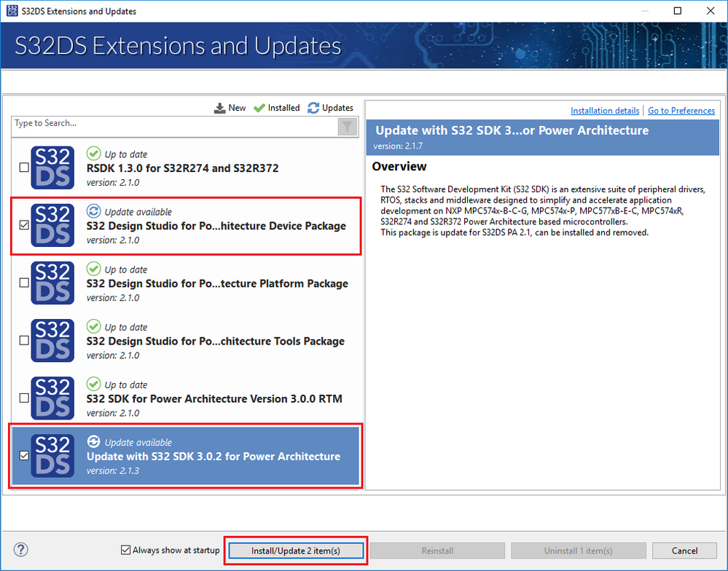
Task: Toggle Always show at startup checkbox
Action: tap(125, 550)
